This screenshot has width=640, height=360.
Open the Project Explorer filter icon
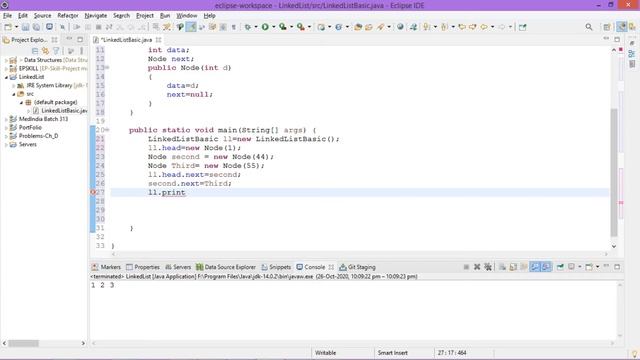point(56,51)
